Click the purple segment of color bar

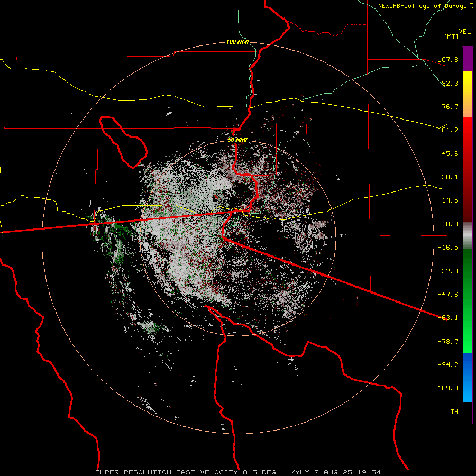(x=467, y=59)
